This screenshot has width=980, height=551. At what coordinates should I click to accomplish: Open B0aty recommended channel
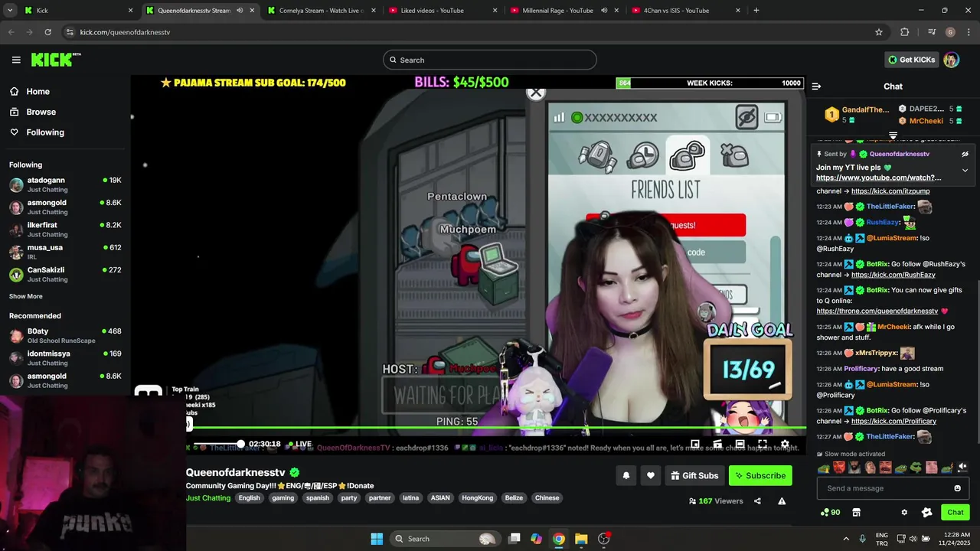coord(65,335)
